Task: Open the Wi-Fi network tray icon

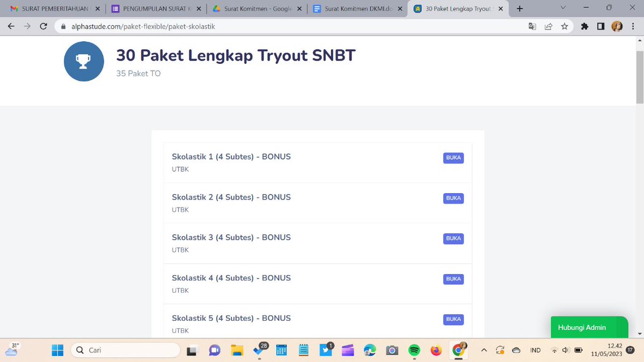Action: click(x=554, y=350)
